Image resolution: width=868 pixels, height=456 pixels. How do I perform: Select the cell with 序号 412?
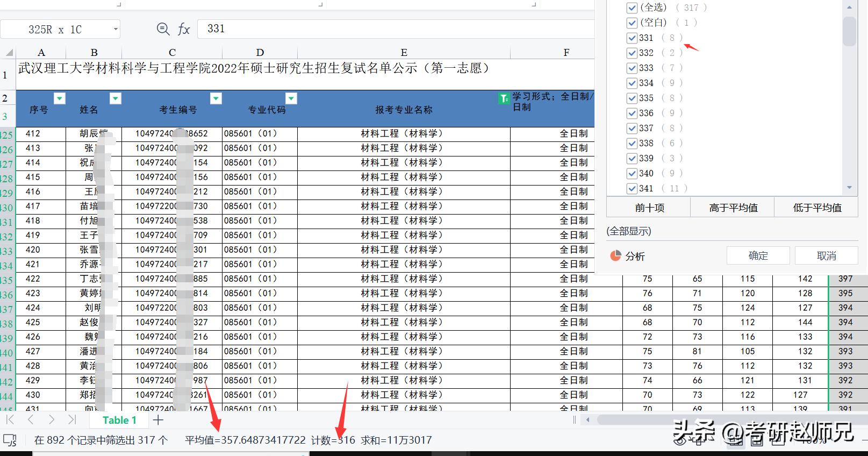tap(41, 134)
